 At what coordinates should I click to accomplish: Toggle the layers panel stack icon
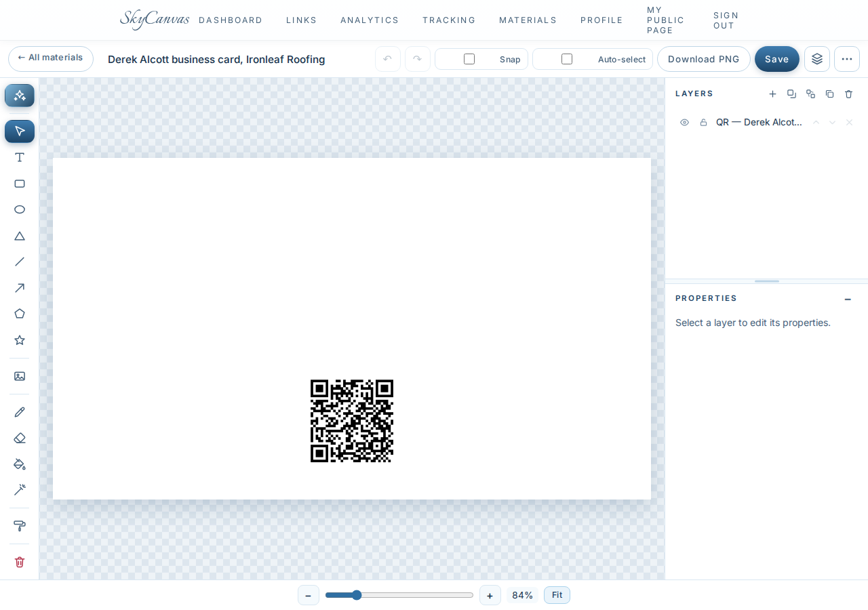point(817,59)
